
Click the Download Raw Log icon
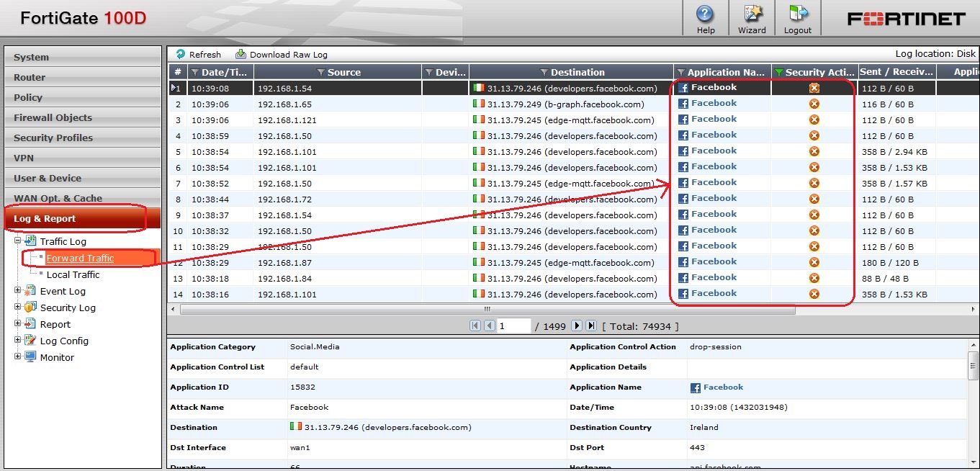[240, 54]
